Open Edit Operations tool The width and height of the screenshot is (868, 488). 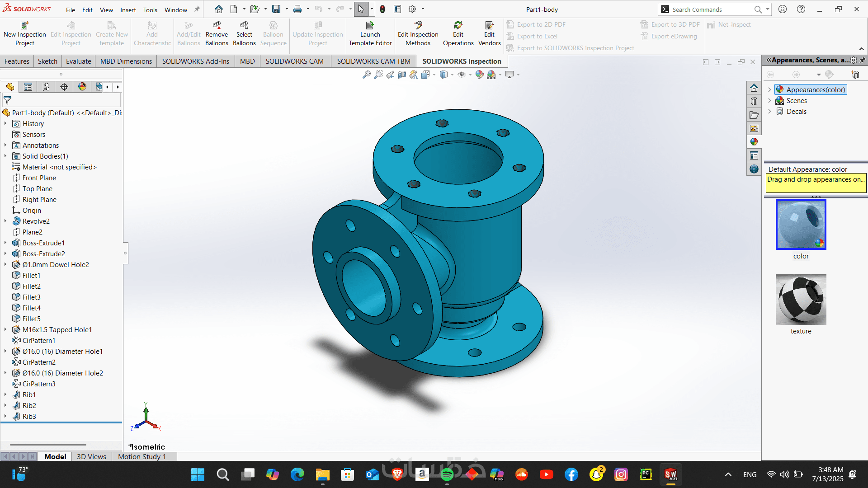(x=458, y=26)
